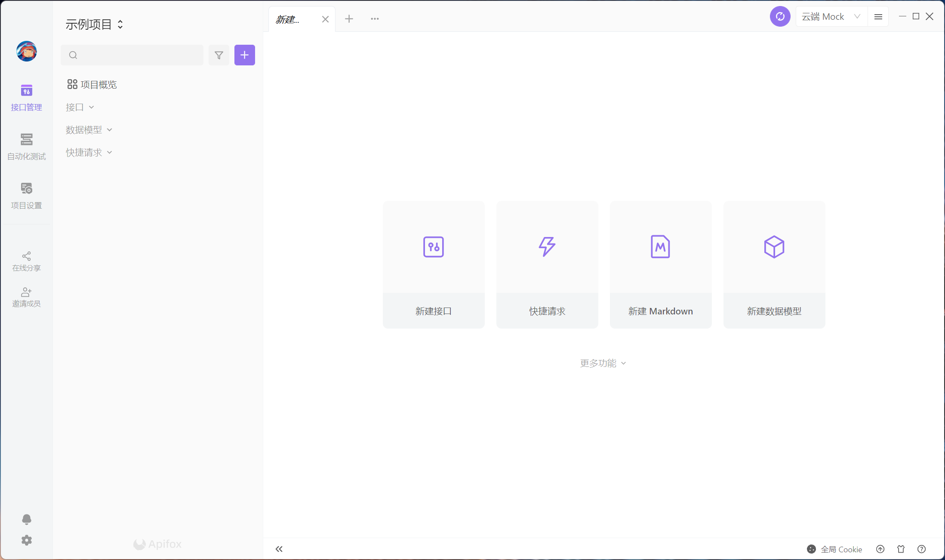This screenshot has height=560, width=945.
Task: Click the purple refresh sync icon
Action: tap(779, 17)
